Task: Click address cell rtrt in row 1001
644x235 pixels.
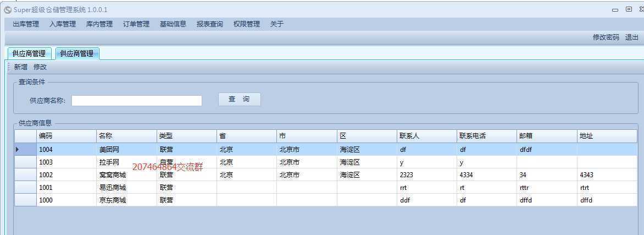Action: [607, 188]
